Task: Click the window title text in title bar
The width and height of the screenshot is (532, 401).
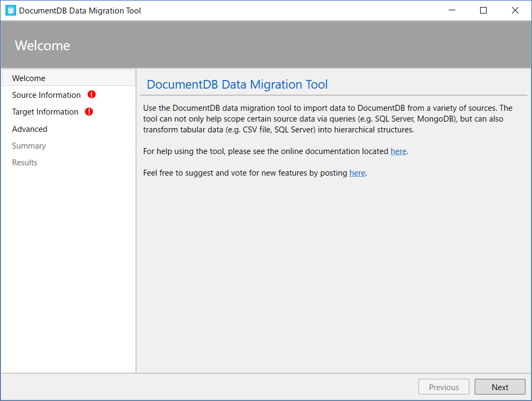Action: click(79, 10)
